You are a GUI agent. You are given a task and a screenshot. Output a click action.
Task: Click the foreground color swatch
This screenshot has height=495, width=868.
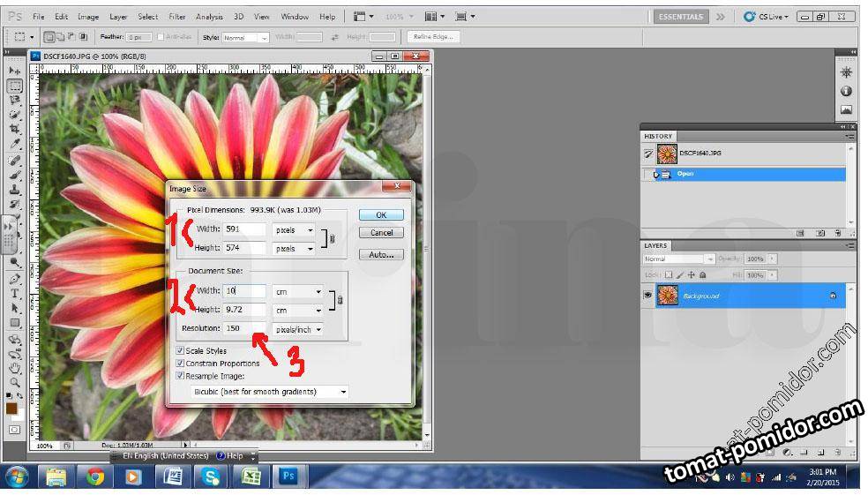(x=12, y=409)
